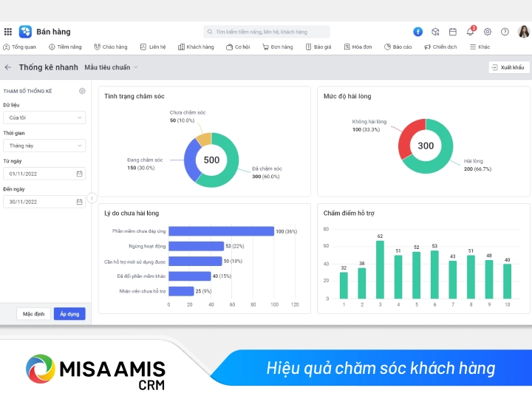Open the Khách hàng menu tab
This screenshot has width=532, height=399.
[196, 47]
